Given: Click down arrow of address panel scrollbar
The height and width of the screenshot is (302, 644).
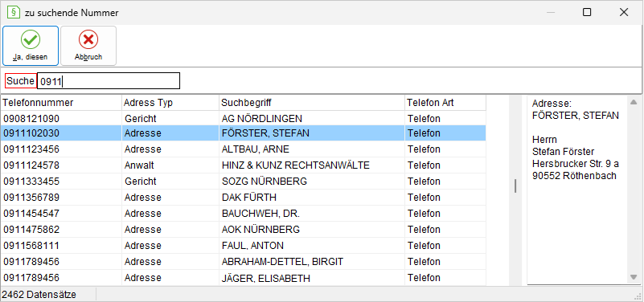Looking at the screenshot, I should coord(634,277).
